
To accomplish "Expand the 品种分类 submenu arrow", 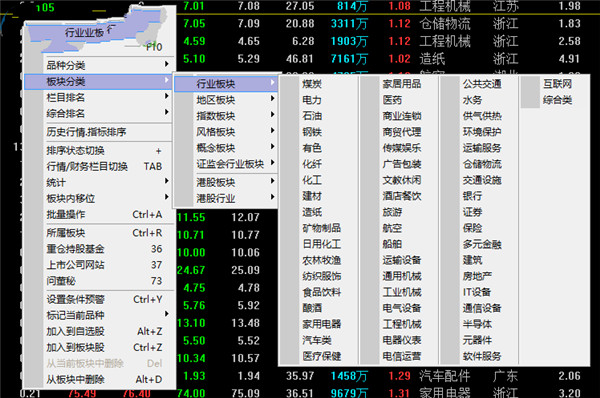I will [166, 64].
